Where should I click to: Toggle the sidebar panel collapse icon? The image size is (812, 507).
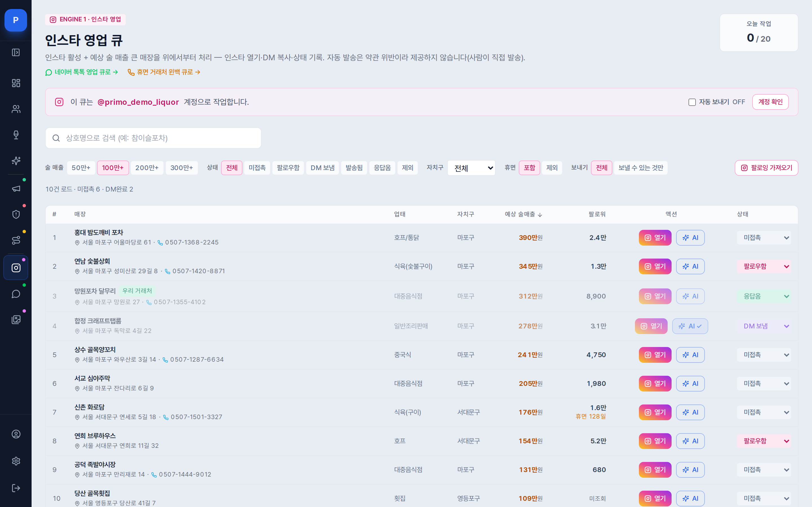(16, 52)
